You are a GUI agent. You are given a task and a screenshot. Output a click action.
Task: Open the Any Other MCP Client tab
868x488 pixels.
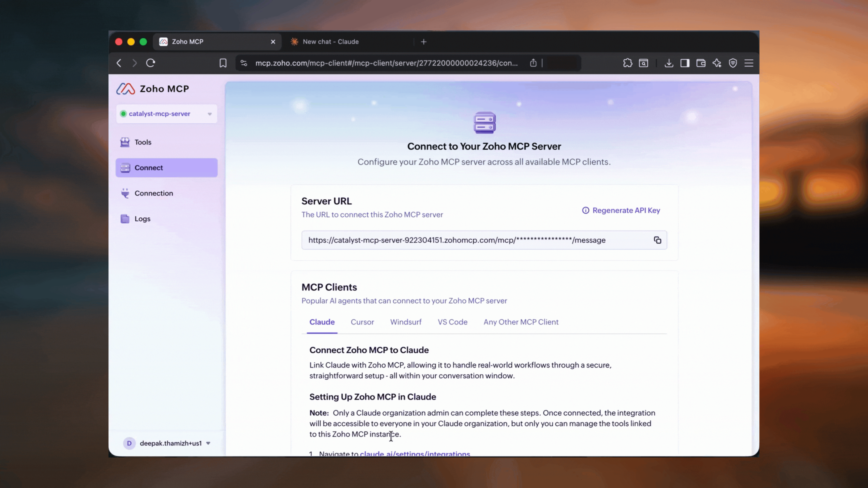click(521, 322)
